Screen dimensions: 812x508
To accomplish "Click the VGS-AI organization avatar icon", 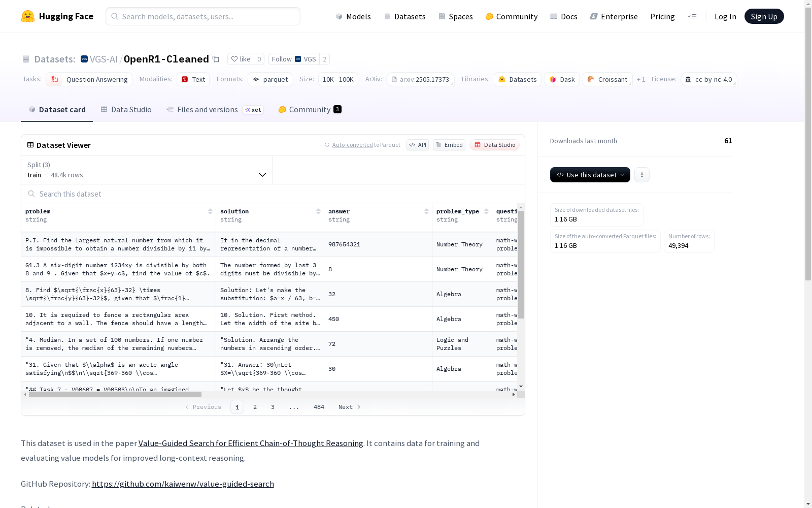I will tap(84, 59).
